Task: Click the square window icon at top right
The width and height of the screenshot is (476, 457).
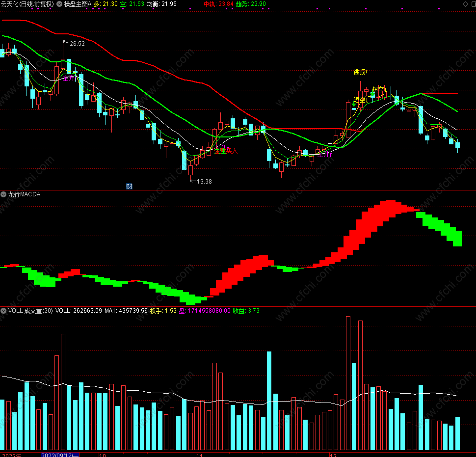Action: [474, 4]
